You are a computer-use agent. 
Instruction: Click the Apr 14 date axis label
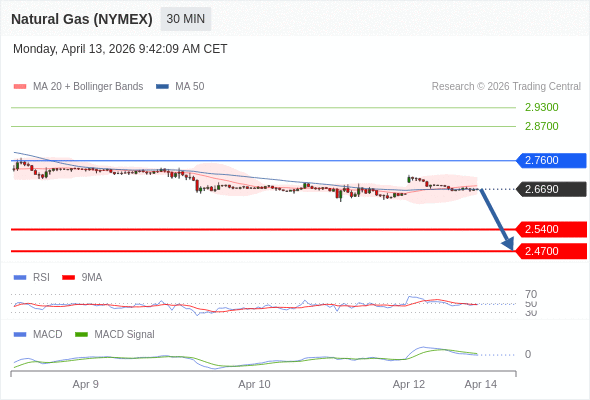[481, 384]
